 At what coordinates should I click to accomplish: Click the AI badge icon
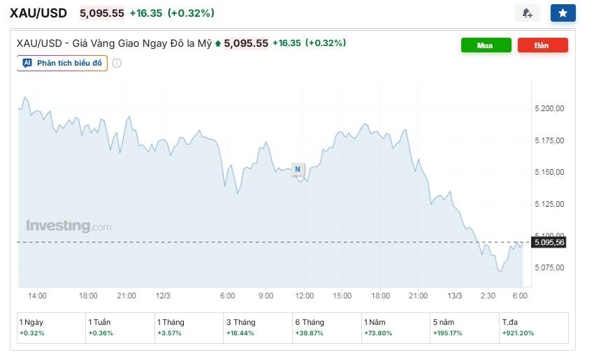tap(27, 64)
